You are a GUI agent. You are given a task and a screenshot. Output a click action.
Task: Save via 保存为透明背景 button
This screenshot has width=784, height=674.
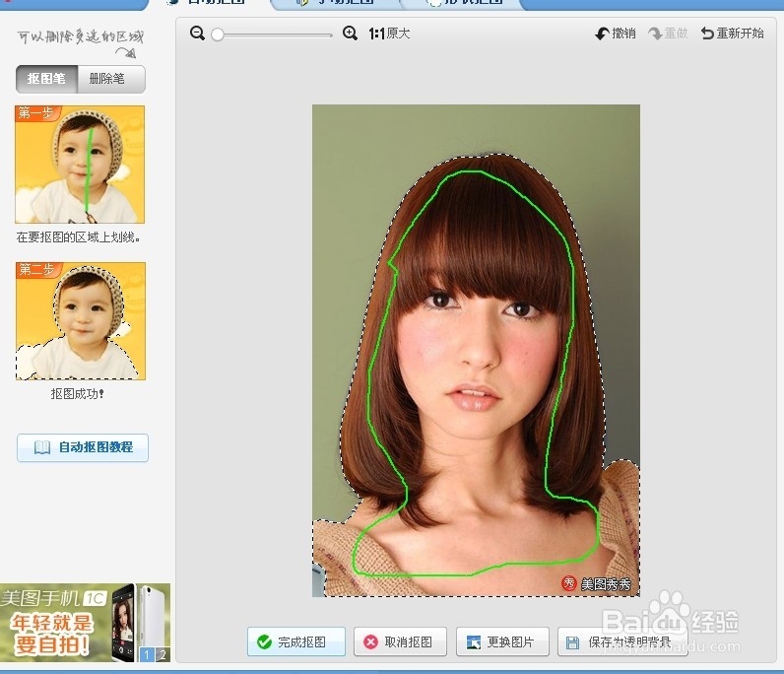622,641
